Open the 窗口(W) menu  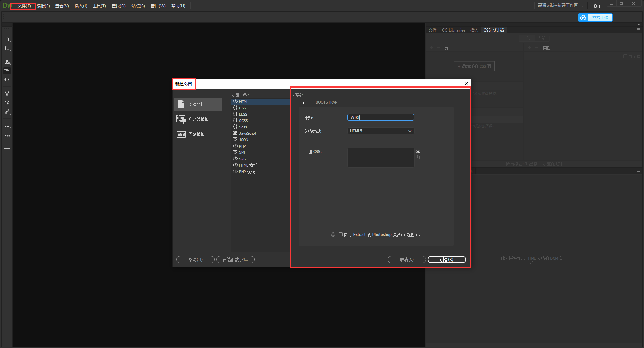coord(158,6)
